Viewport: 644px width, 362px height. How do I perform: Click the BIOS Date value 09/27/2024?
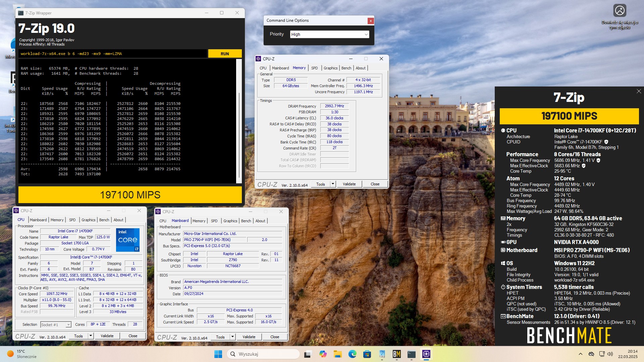click(x=233, y=294)
